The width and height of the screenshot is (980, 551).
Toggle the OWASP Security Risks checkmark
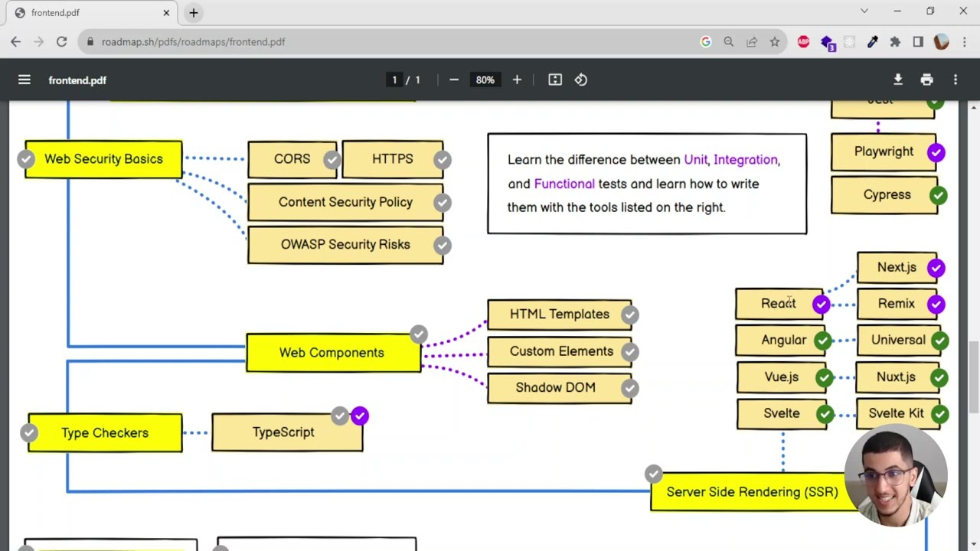tap(442, 246)
